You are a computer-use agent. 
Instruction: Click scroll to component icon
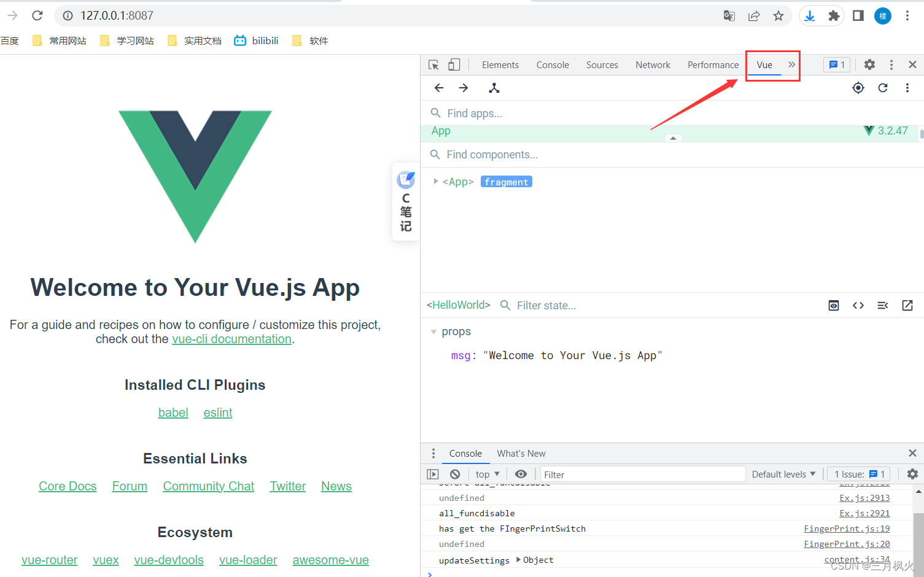click(834, 306)
